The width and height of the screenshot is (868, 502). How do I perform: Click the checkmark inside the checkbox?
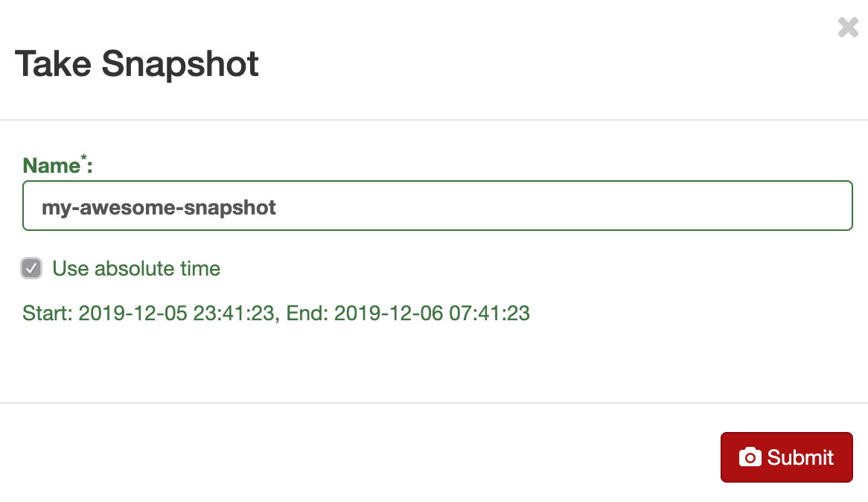31,269
